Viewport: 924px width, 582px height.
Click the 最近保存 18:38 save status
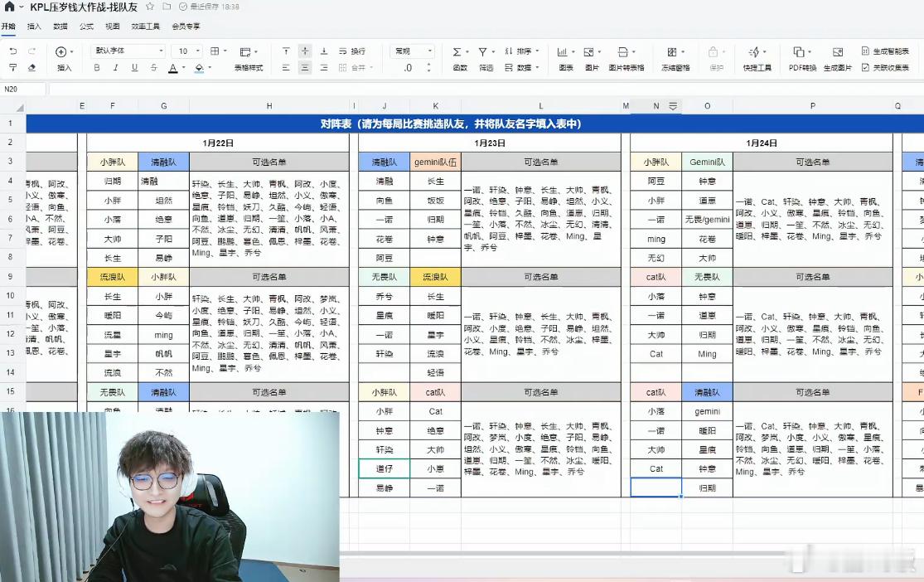coord(210,7)
